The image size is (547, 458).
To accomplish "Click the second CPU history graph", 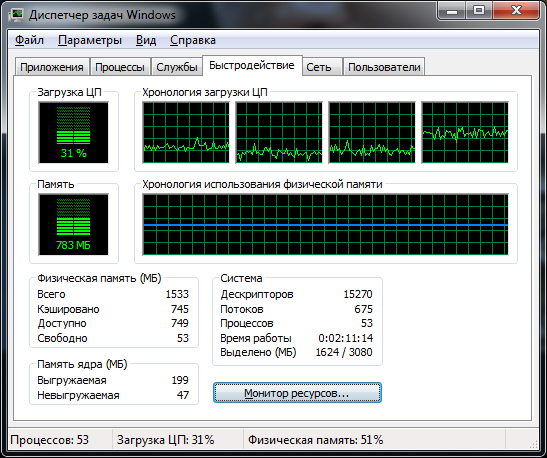I will pos(279,133).
